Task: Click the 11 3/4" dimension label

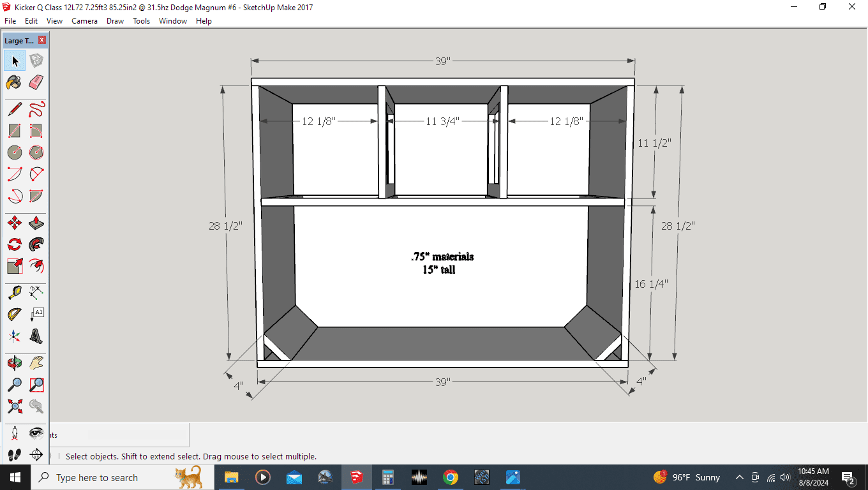Action: click(442, 121)
